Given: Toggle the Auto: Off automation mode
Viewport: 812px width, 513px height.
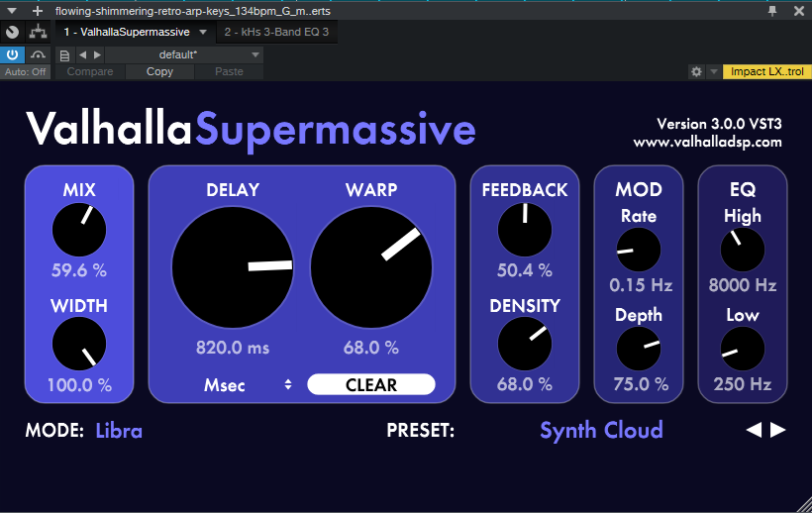Looking at the screenshot, I should click(x=26, y=72).
